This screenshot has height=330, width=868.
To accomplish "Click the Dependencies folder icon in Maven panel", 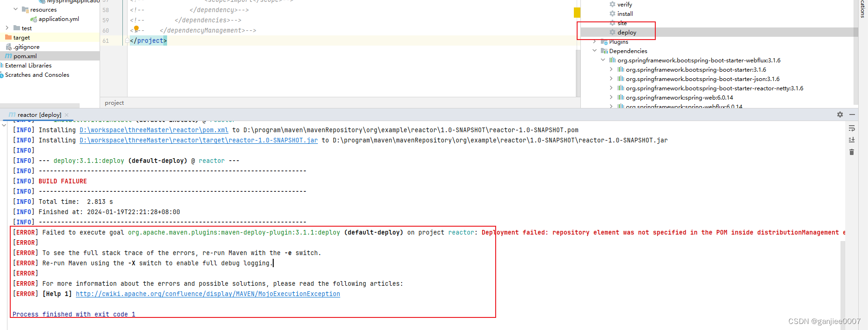I will [x=604, y=51].
